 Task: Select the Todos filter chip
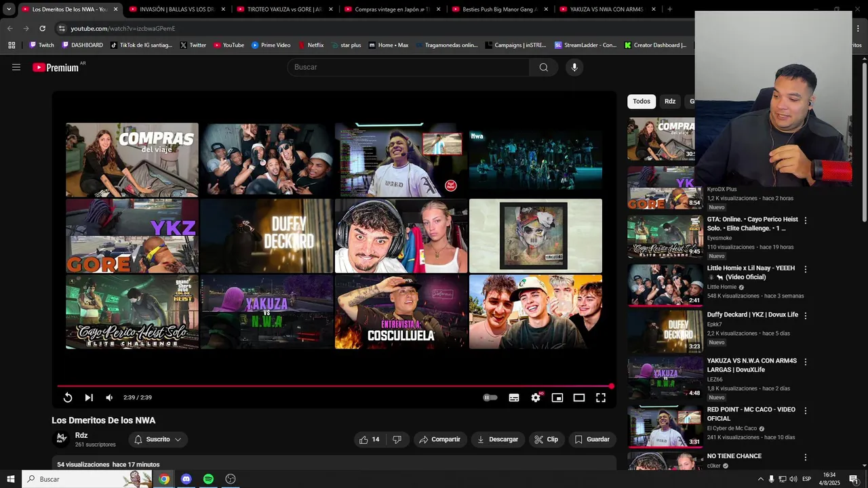642,102
